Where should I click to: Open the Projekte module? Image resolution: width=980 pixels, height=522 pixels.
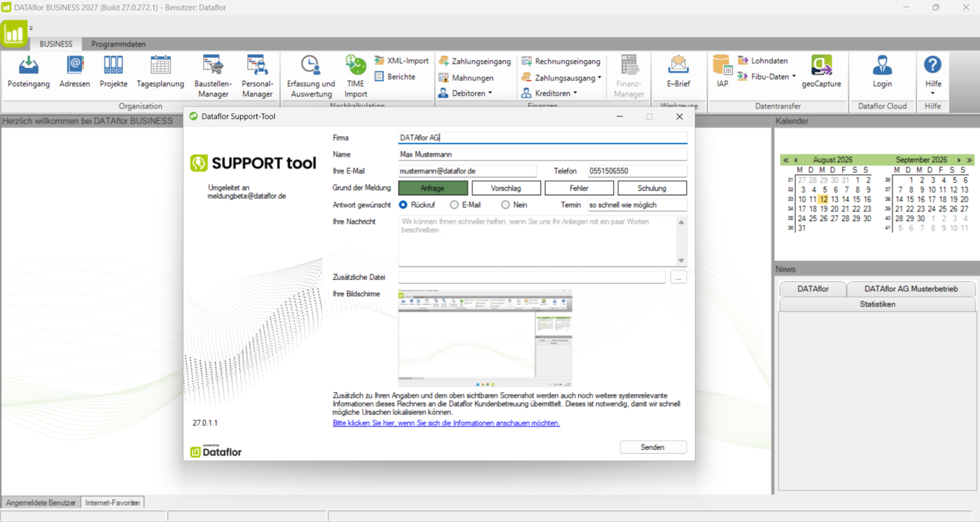[113, 72]
